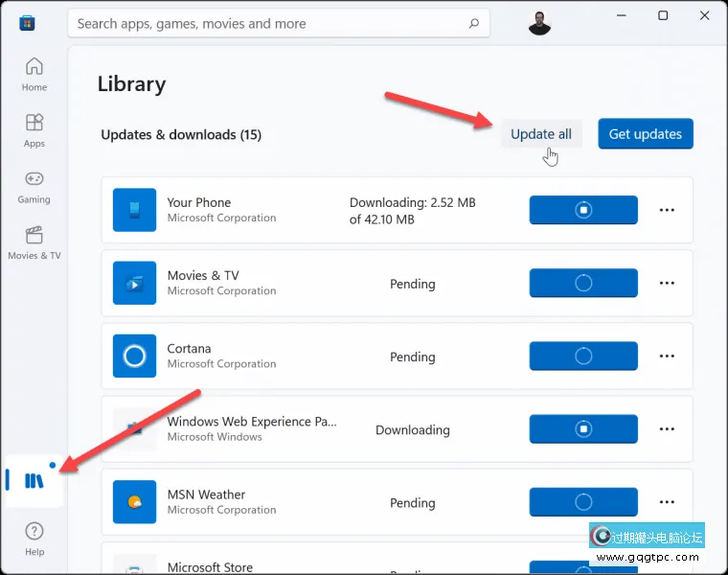Viewport: 728px width, 575px height.
Task: Open the user profile avatar
Action: pos(539,23)
